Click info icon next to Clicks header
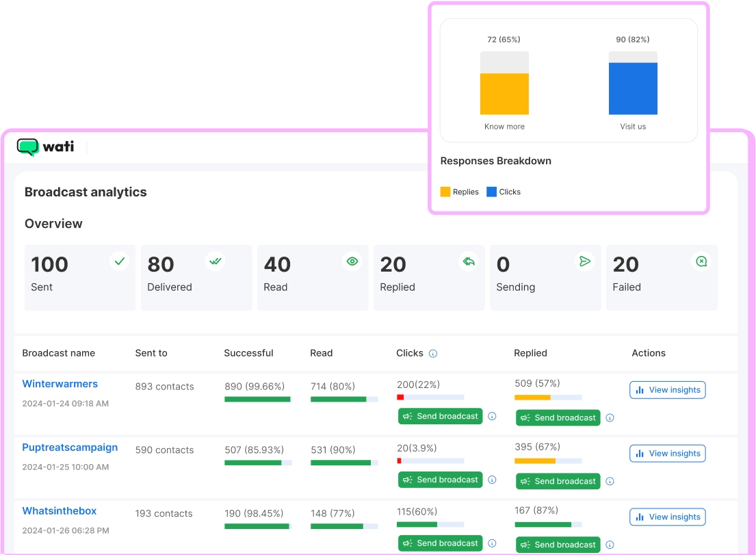This screenshot has height=555, width=756. (x=433, y=354)
